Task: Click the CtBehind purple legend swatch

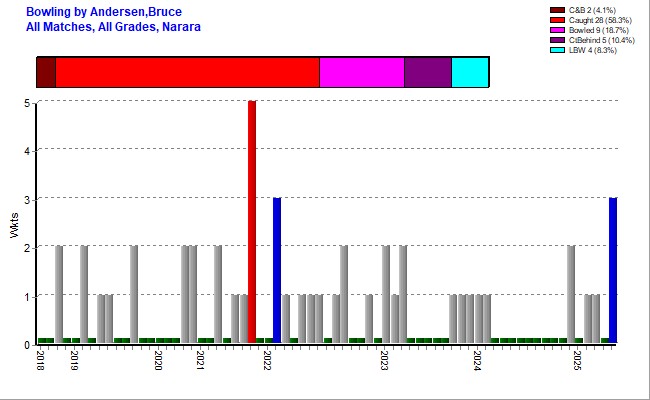Action: (x=557, y=40)
